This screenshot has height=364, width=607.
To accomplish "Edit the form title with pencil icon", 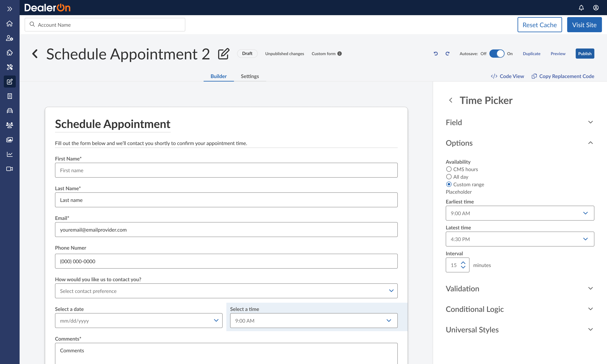I will (224, 54).
